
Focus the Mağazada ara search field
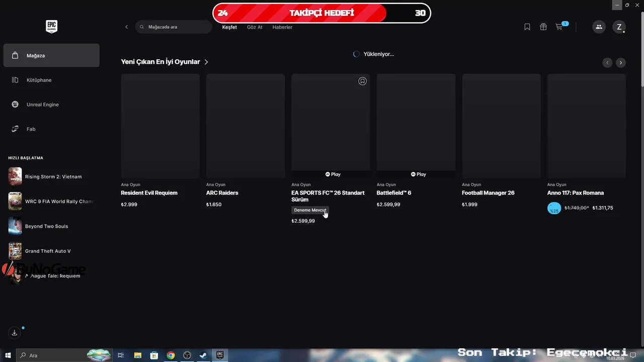[174, 27]
